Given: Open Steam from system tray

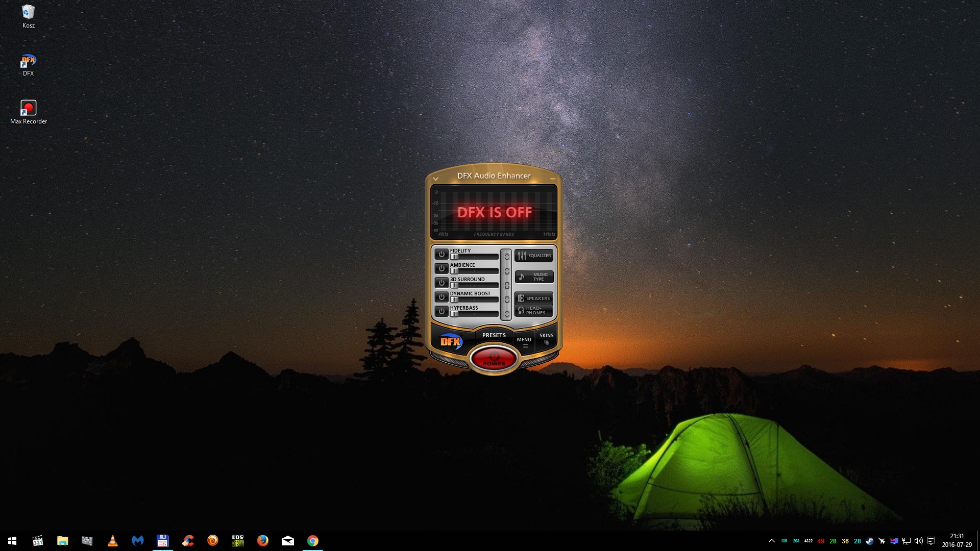Looking at the screenshot, I should pos(870,541).
